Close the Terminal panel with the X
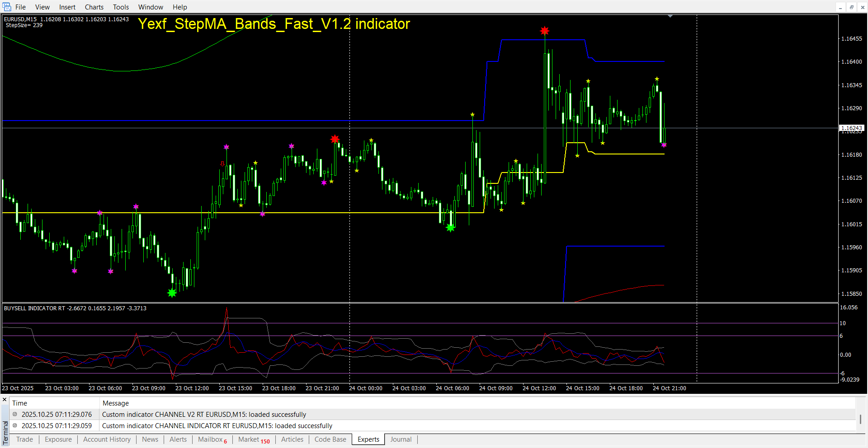This screenshot has height=448, width=868. [x=5, y=400]
